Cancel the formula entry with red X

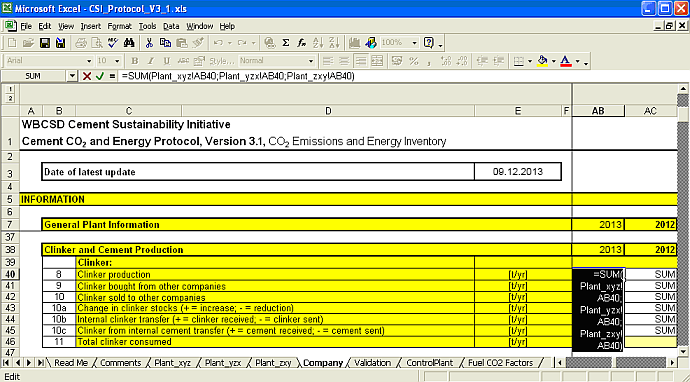[87, 76]
